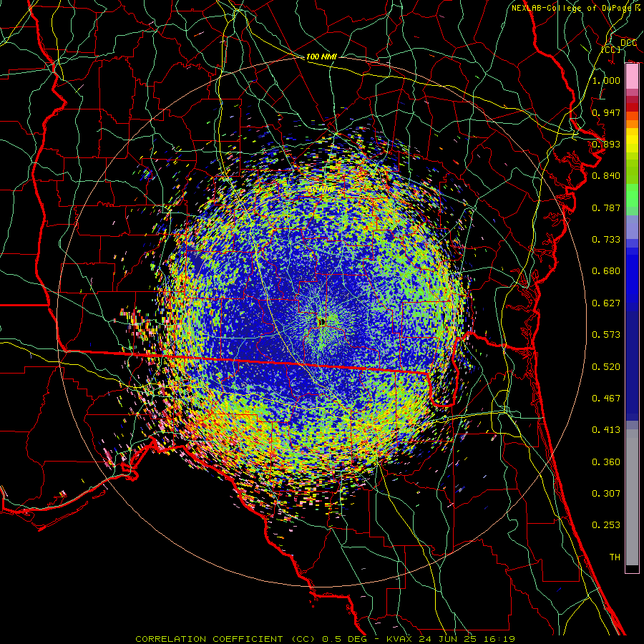Click the 0.893 scale value
Image resolution: width=644 pixels, height=644 pixels.
(606, 144)
